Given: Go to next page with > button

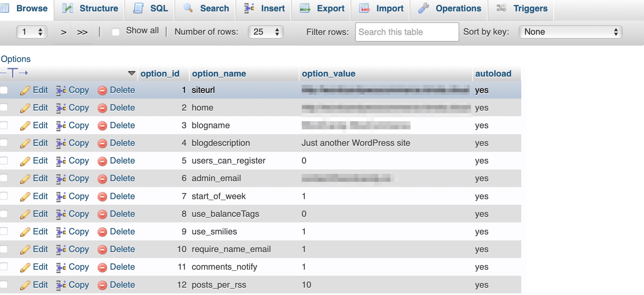Looking at the screenshot, I should tap(63, 32).
